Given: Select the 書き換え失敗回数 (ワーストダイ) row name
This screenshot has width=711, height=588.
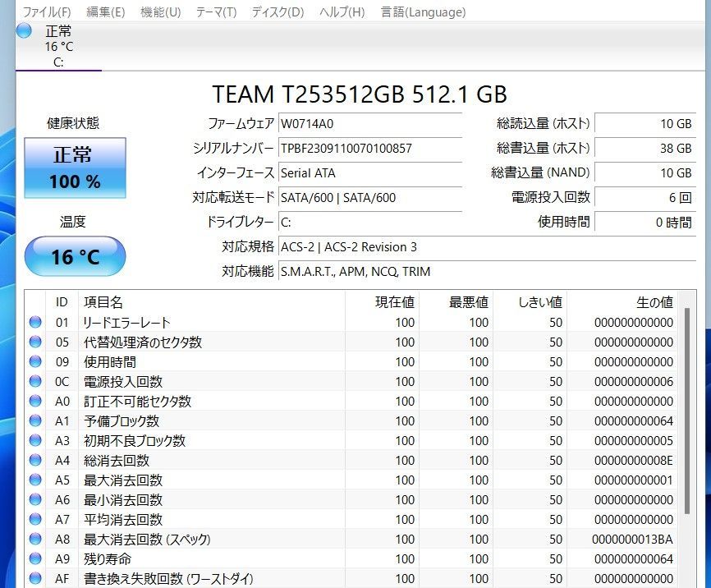Looking at the screenshot, I should [x=168, y=579].
